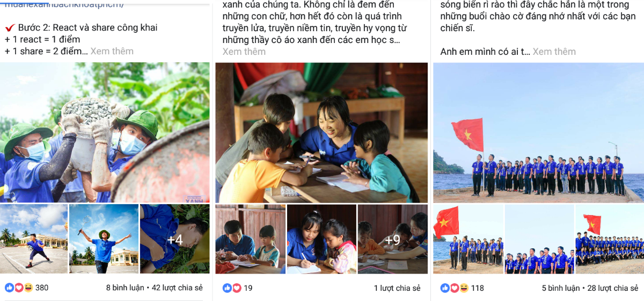Open the +4 more photos thumbnail
Screen dimensions: 644x301
(x=175, y=239)
